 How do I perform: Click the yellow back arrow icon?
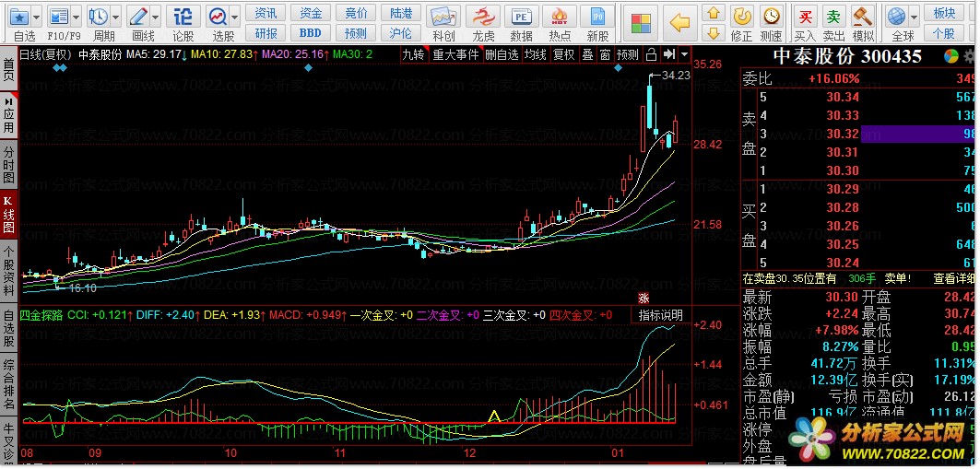coord(679,21)
